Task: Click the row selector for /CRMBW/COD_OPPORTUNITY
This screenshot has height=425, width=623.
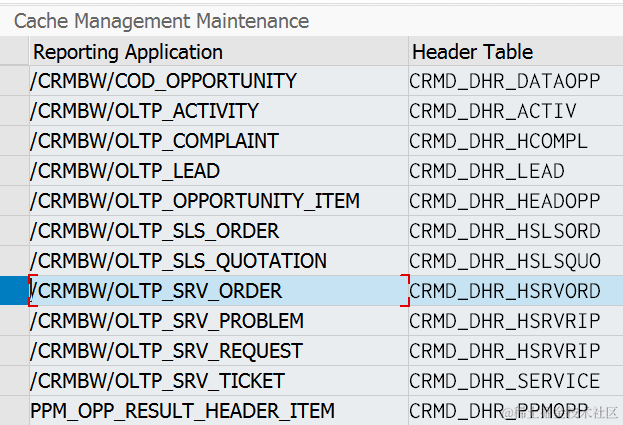Action: tap(14, 81)
